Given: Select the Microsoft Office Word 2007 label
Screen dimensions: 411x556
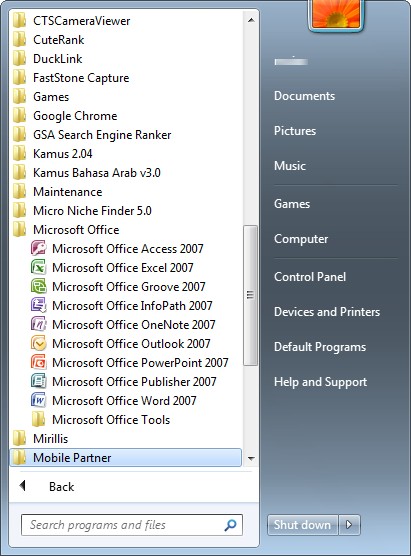Looking at the screenshot, I should [124, 401].
